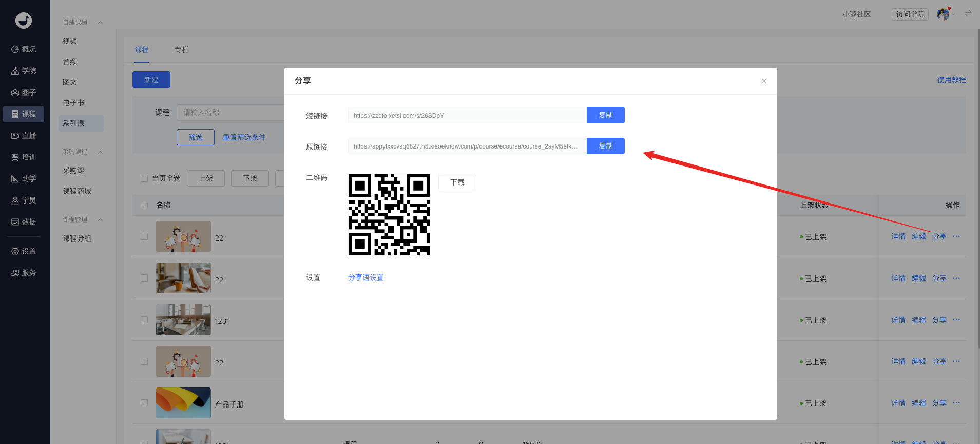Switch to the 专栏 tab
Image resolution: width=980 pixels, height=444 pixels.
pyautogui.click(x=182, y=50)
